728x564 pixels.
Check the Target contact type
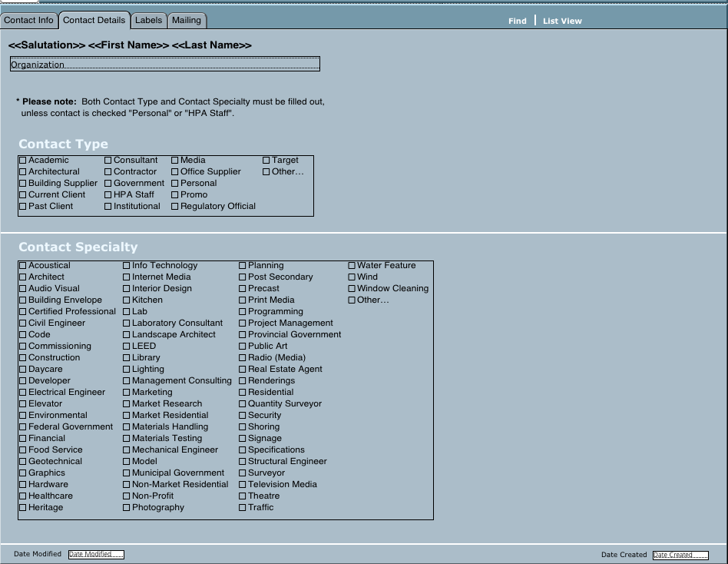[x=266, y=161]
